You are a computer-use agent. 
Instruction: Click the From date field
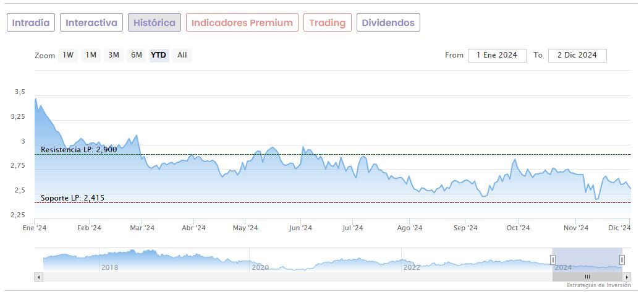497,55
